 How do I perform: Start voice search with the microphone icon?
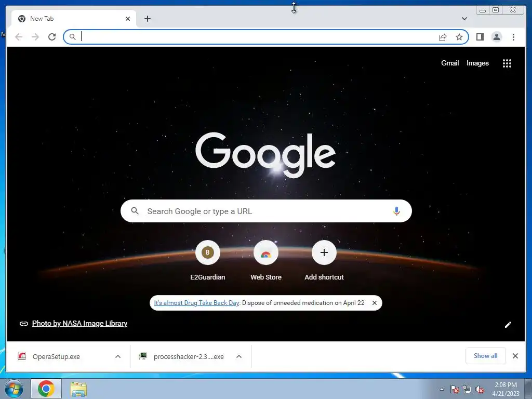click(396, 211)
